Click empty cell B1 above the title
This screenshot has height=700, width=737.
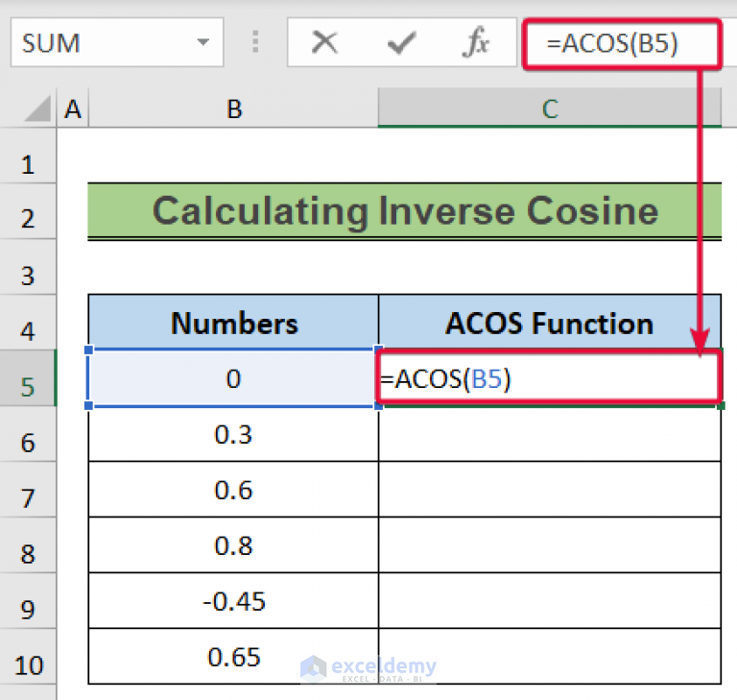click(233, 156)
